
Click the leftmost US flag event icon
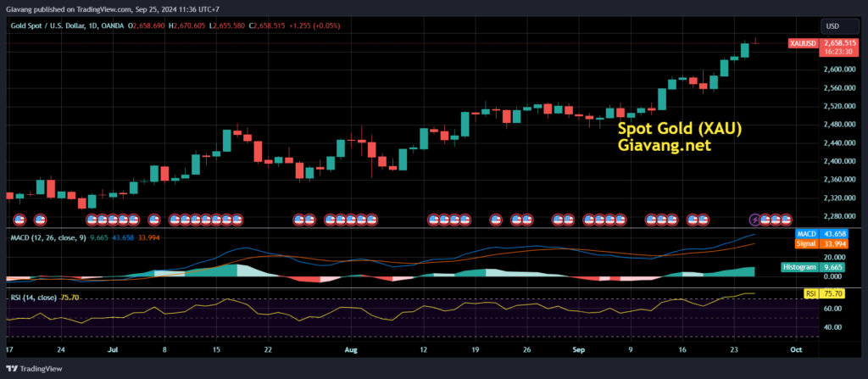[18, 220]
